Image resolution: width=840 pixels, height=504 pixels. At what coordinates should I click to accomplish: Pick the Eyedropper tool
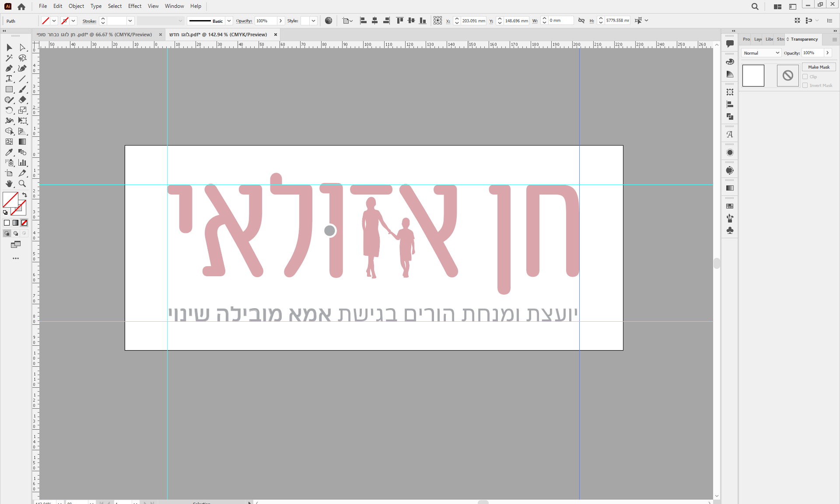(9, 152)
